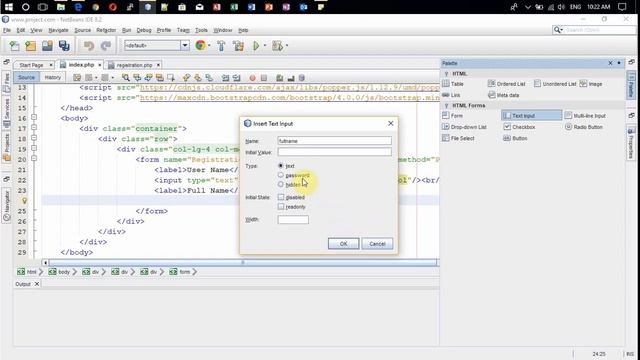The height and width of the screenshot is (360, 640).
Task: Select the text type radio button
Action: click(281, 166)
